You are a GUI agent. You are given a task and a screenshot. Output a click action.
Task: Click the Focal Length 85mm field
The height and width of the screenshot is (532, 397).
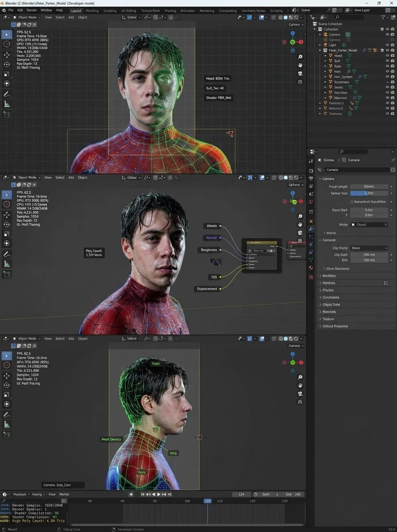369,187
